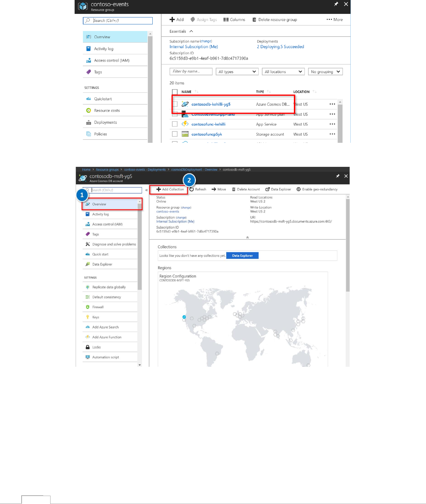Open the Columns chooser

pyautogui.click(x=234, y=20)
